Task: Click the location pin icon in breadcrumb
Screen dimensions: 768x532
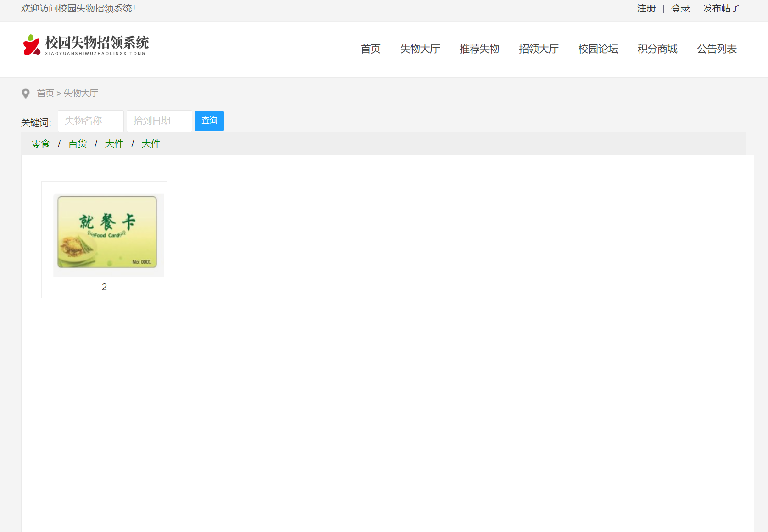Action: (x=25, y=93)
